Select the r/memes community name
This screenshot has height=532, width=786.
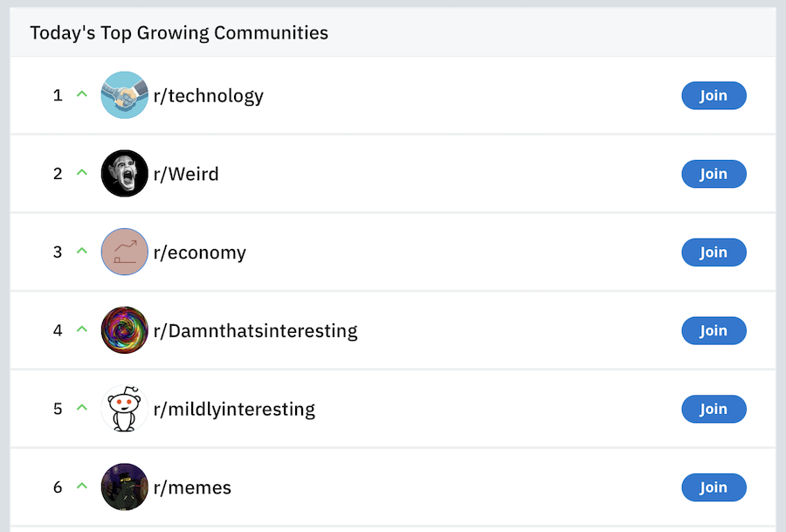click(192, 487)
